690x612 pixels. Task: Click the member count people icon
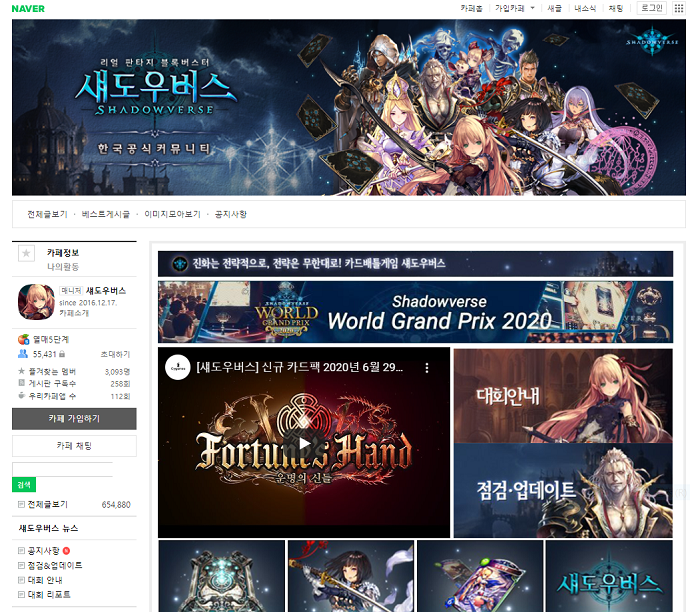click(x=23, y=353)
